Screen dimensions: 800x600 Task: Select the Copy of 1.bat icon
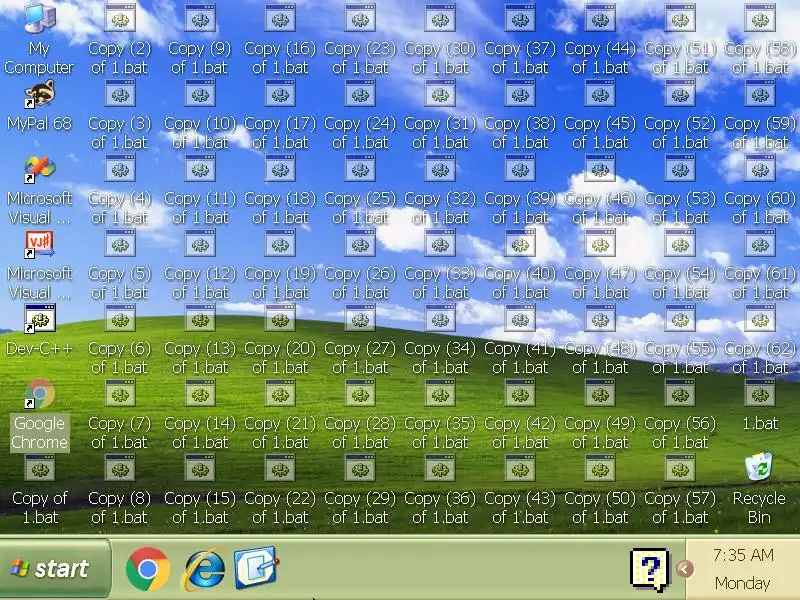click(x=39, y=469)
